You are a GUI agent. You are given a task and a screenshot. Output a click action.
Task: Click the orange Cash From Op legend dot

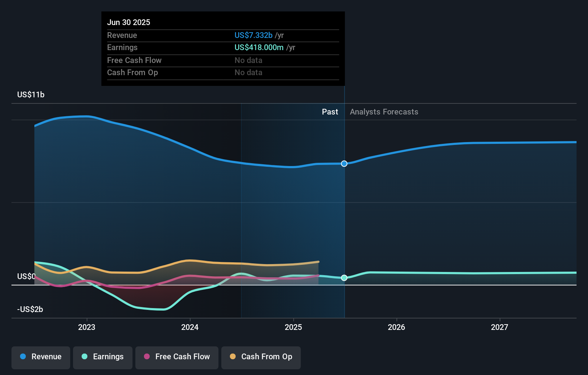(233, 356)
